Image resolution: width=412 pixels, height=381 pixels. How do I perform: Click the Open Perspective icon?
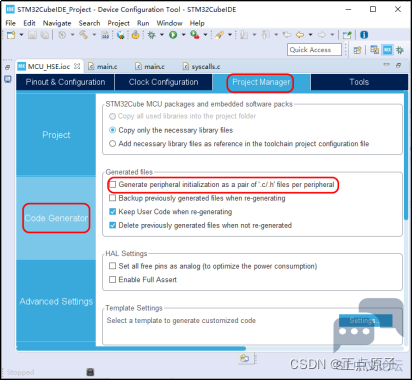coord(357,50)
